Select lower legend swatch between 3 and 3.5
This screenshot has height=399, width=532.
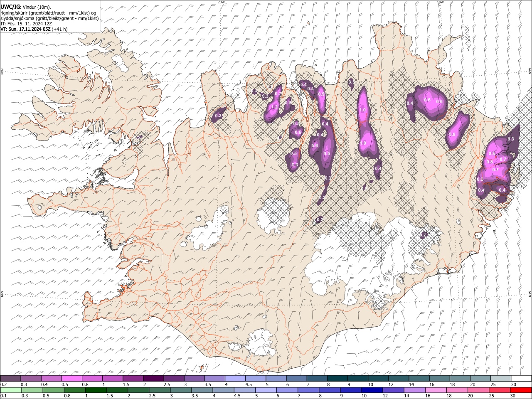[181, 390]
